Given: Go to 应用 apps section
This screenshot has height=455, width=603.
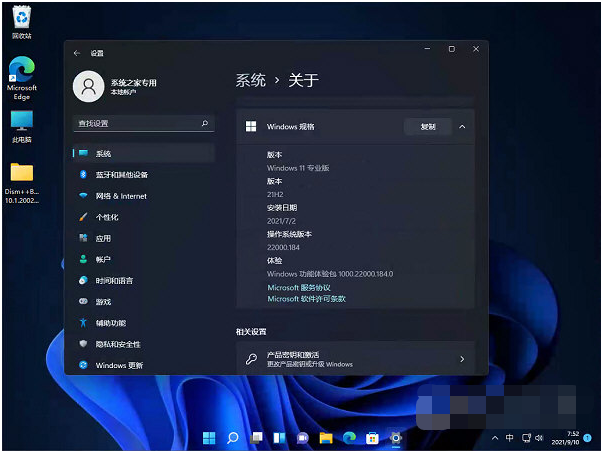Looking at the screenshot, I should (x=103, y=239).
